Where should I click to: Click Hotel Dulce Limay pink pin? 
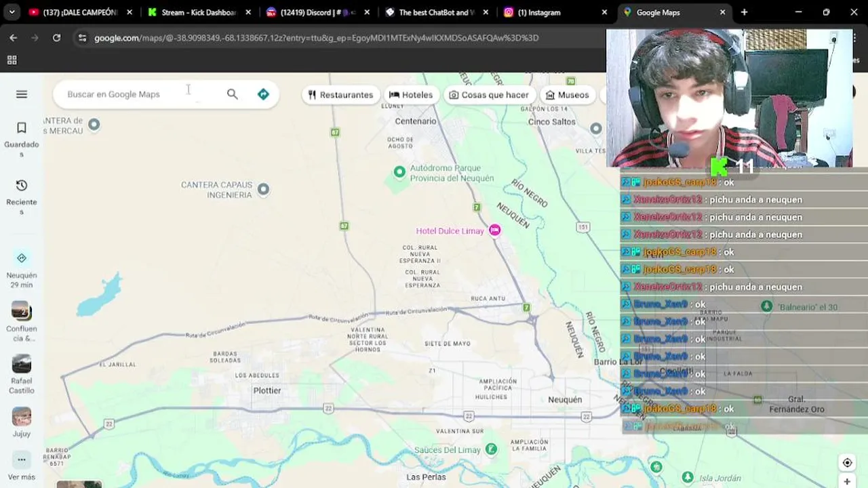(495, 230)
